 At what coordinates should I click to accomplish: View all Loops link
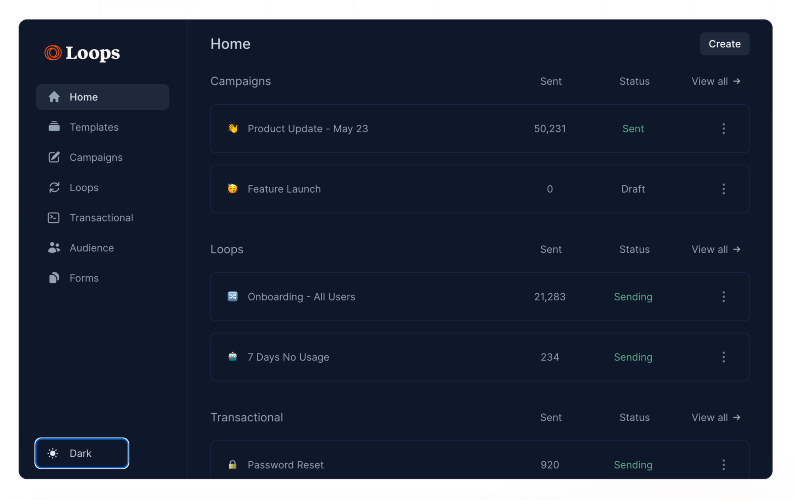[x=716, y=249]
